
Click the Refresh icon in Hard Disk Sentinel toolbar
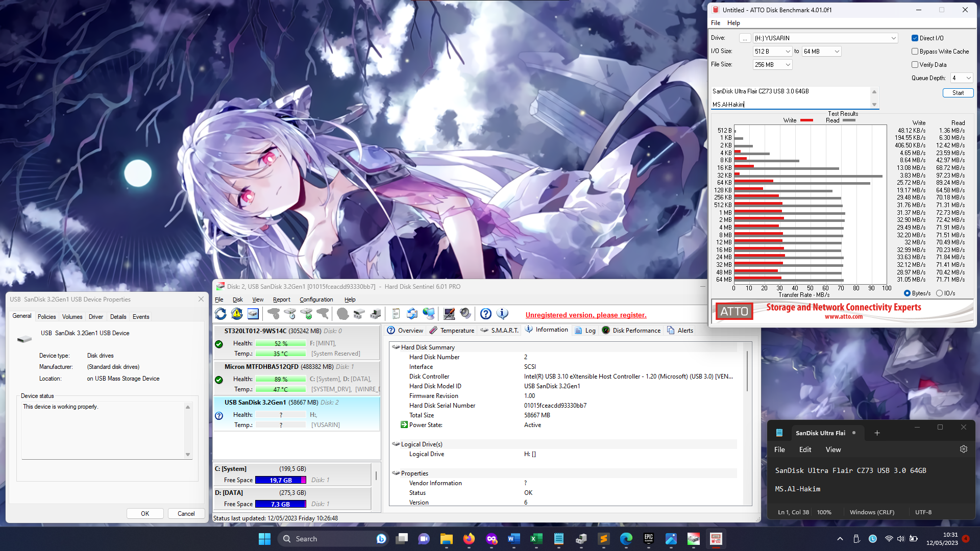220,314
